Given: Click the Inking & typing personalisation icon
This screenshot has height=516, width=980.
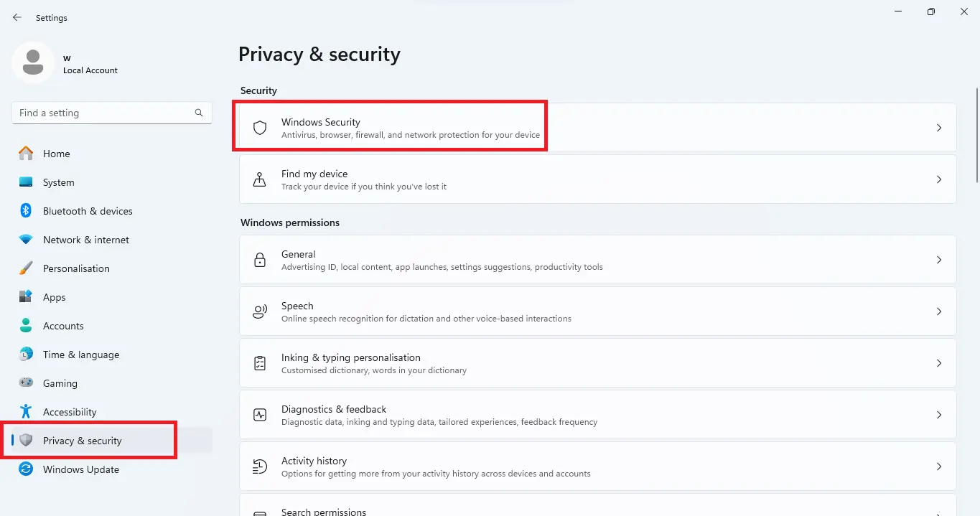Looking at the screenshot, I should [260, 363].
